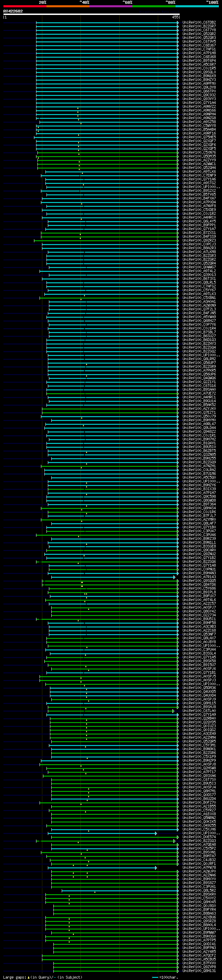Viewport: 222px width, 980px height.
Task: Choose hit UniRef100_C5XN76
Action: pos(199,153)
